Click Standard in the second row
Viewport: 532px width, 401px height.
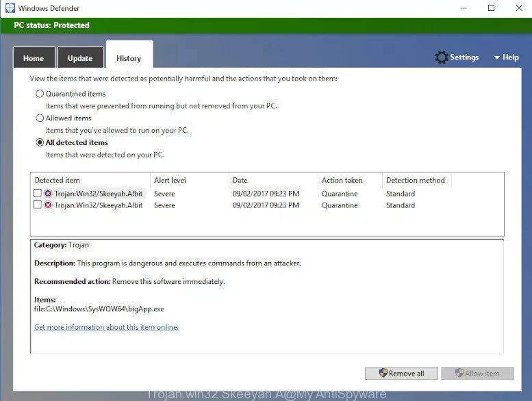401,205
